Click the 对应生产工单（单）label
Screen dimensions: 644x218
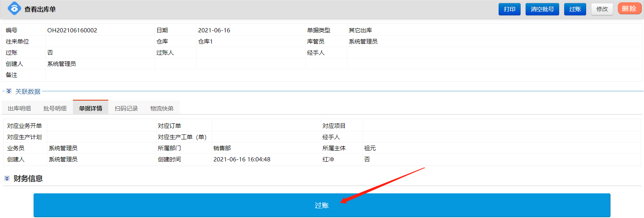click(x=182, y=137)
